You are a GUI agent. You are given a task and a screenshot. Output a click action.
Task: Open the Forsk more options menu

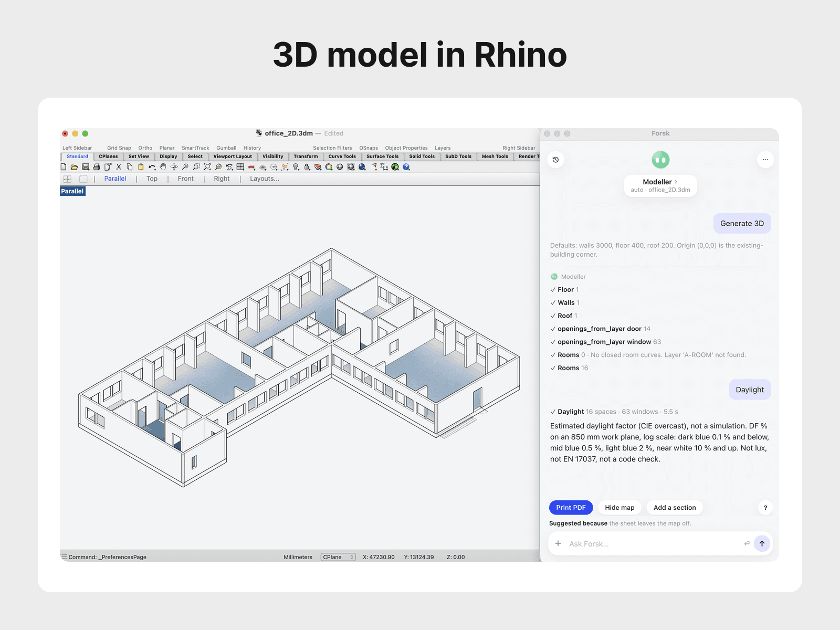(765, 160)
